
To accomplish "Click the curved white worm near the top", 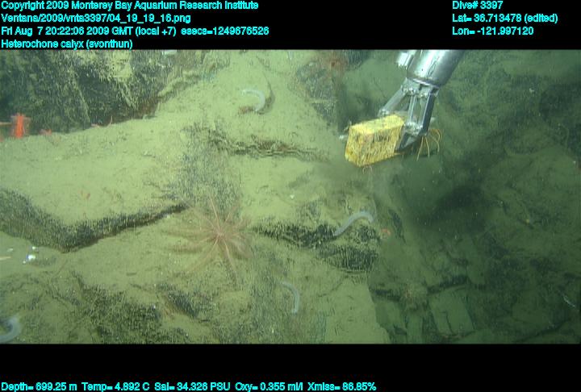I will pyautogui.click(x=255, y=99).
